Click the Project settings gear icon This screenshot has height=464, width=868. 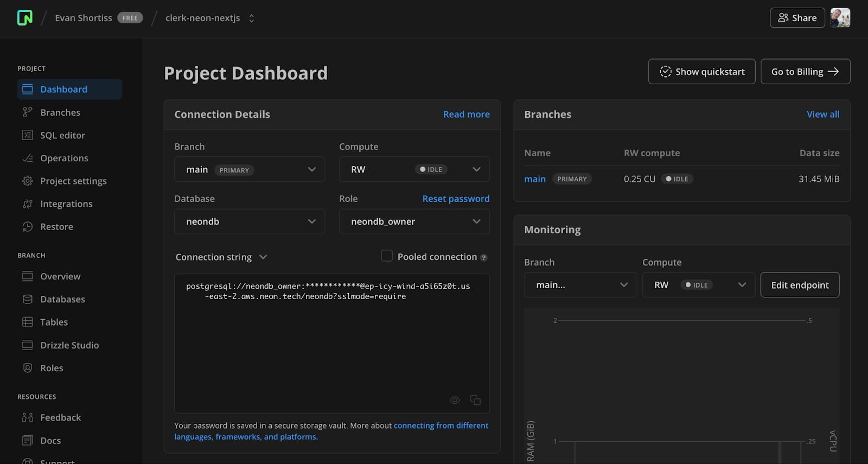pos(28,181)
